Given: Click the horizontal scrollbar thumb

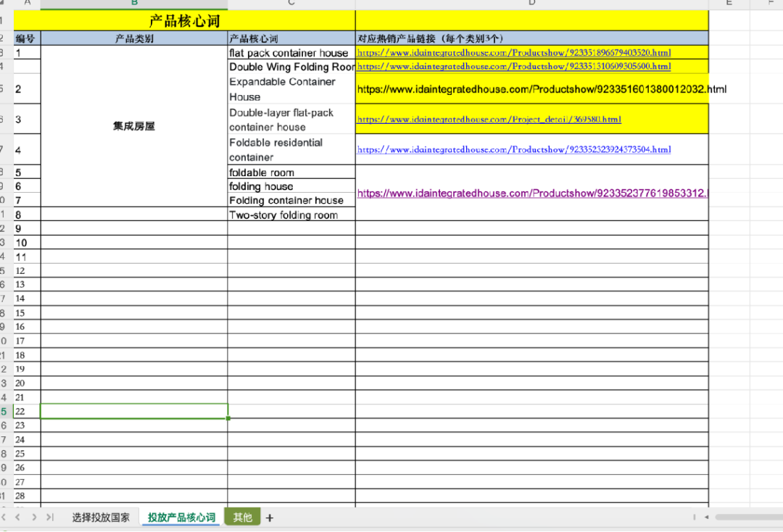Looking at the screenshot, I should [x=749, y=517].
